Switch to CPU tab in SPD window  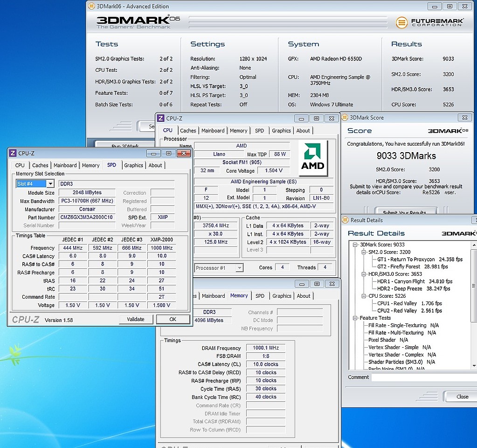20,165
